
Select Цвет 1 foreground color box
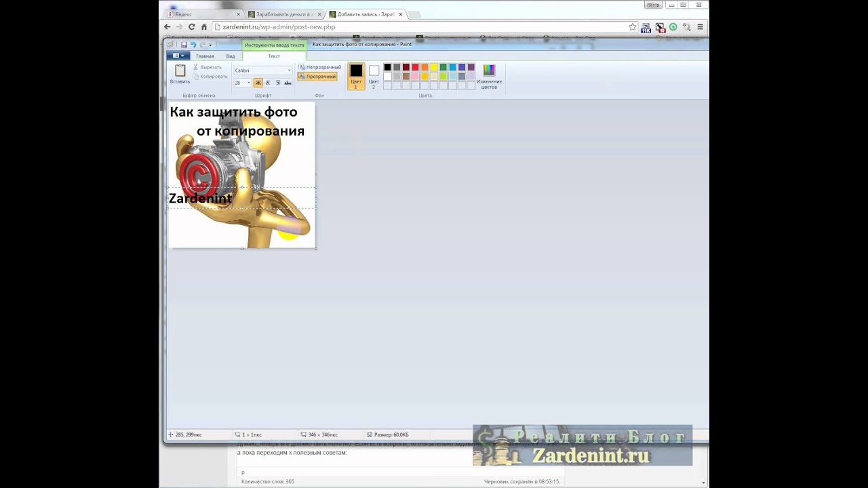coord(356,76)
